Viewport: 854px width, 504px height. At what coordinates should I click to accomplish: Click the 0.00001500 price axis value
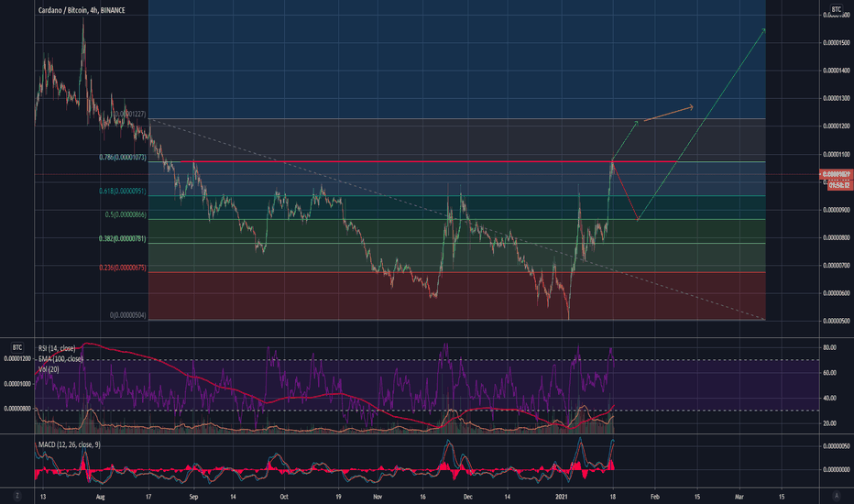(x=836, y=42)
